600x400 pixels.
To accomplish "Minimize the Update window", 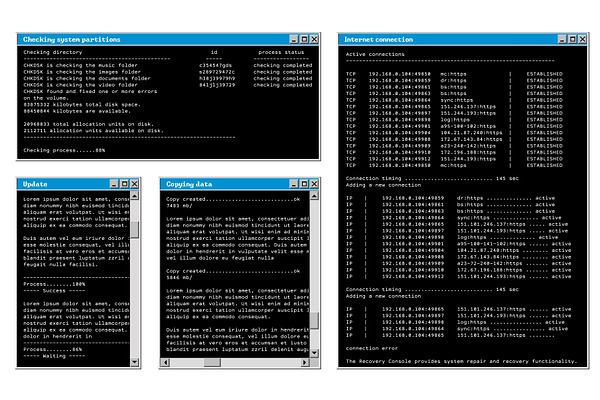I will point(114,184).
